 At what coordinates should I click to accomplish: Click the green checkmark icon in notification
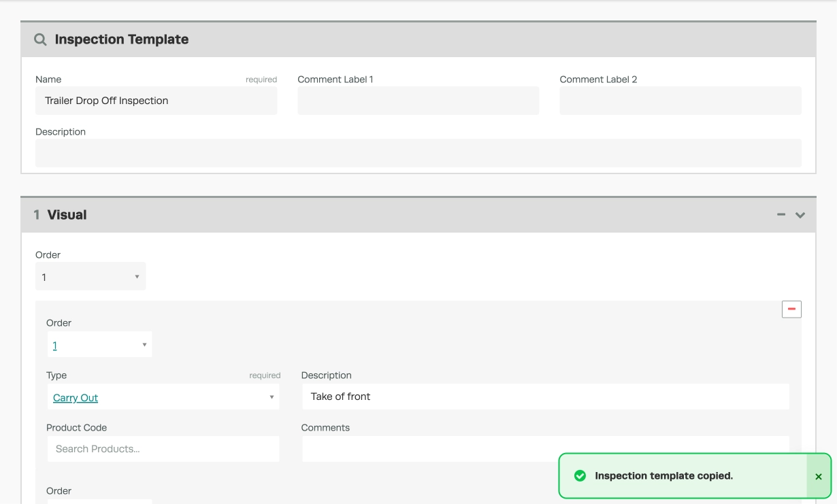pos(580,475)
